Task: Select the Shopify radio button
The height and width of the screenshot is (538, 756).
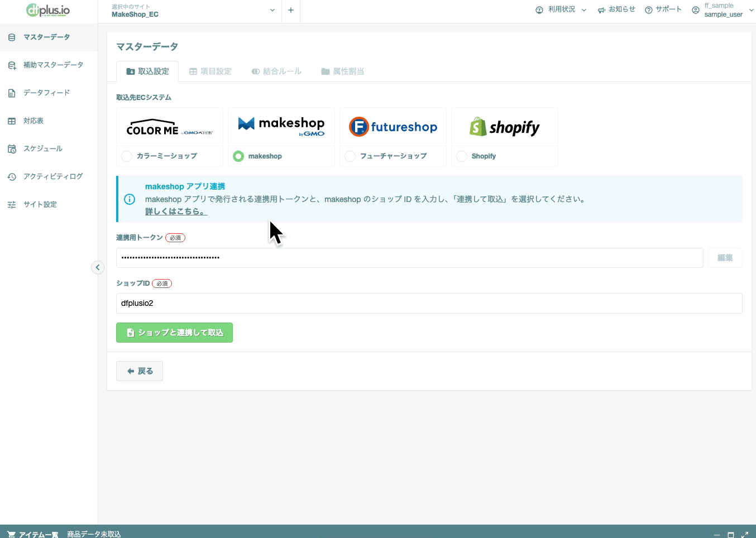Action: click(x=462, y=156)
